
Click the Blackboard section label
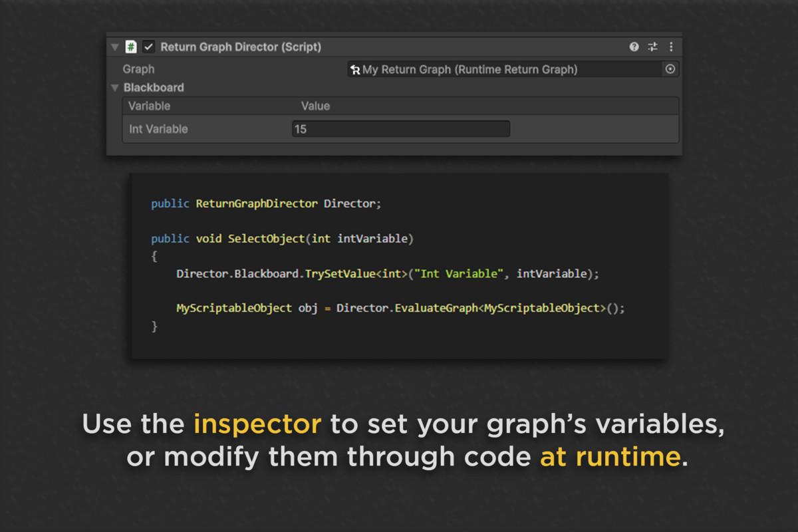click(x=154, y=88)
